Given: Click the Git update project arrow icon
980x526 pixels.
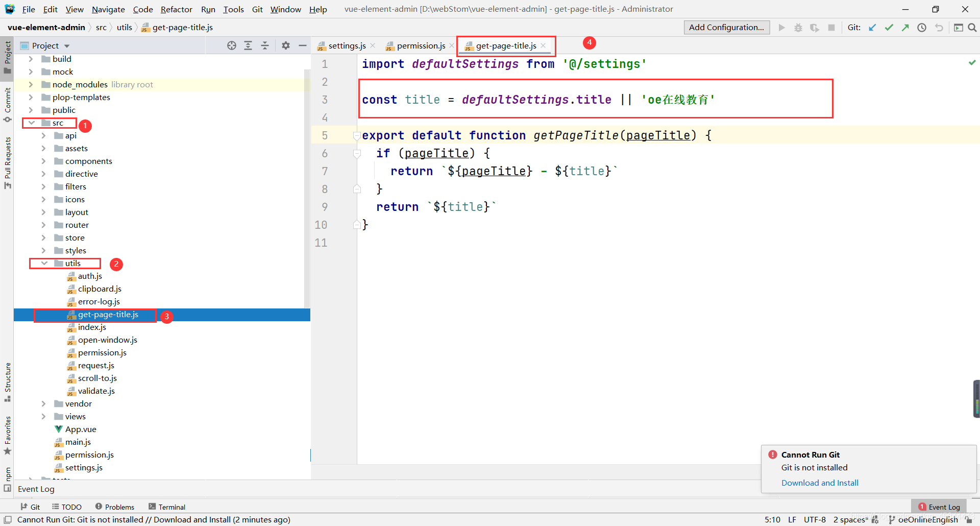Looking at the screenshot, I should pyautogui.click(x=872, y=28).
